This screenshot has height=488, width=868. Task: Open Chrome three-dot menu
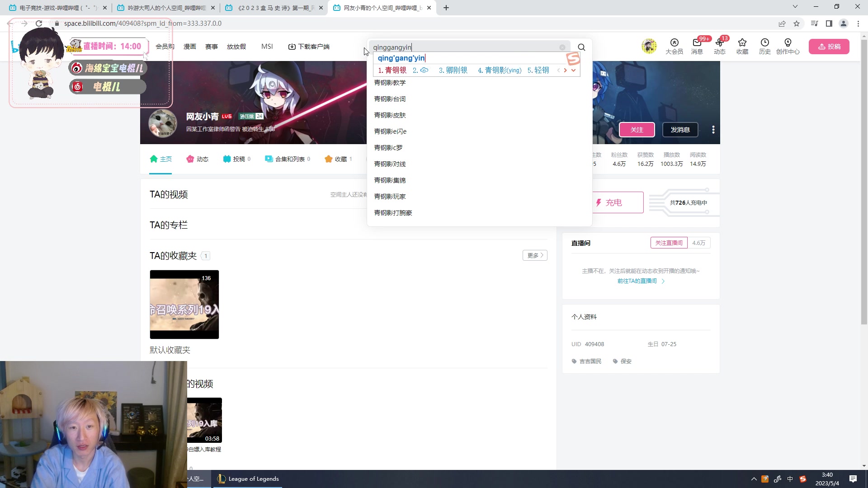(x=858, y=23)
